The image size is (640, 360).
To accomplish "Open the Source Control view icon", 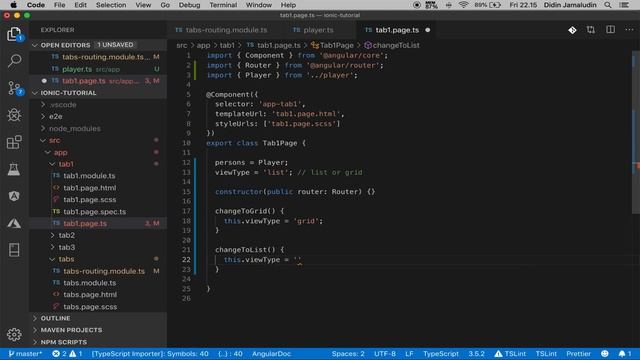I will 14,88.
